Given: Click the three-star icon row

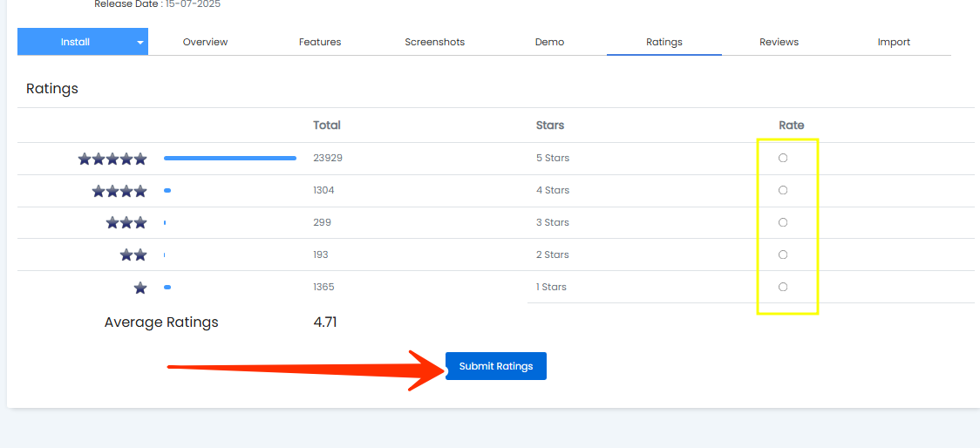Looking at the screenshot, I should click(x=126, y=222).
